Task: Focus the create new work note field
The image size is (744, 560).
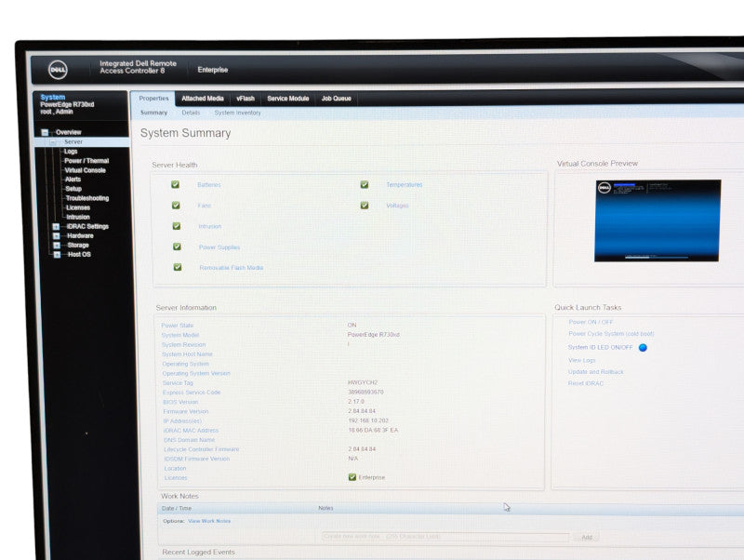Action: [x=445, y=536]
